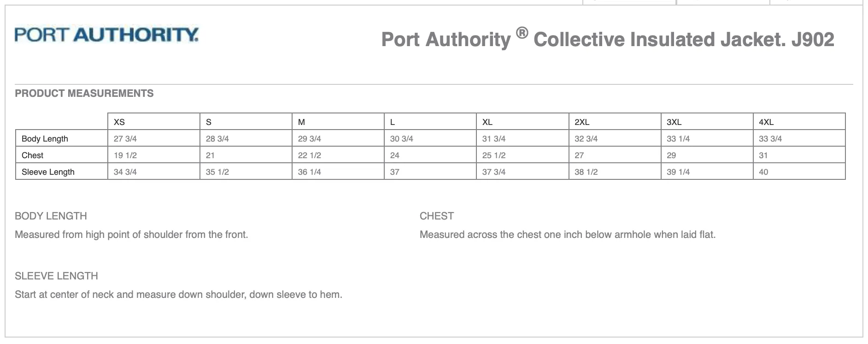Select the M size column header
Screen dimensions: 868x344
pos(302,122)
